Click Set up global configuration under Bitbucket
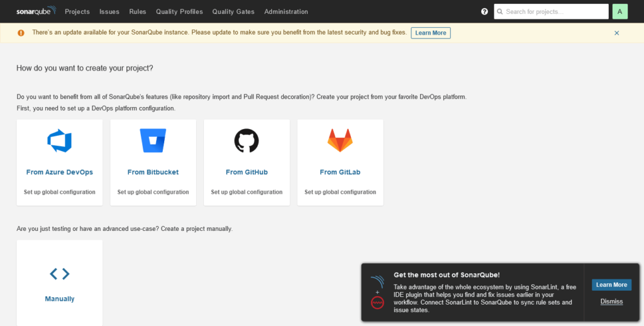 click(153, 192)
